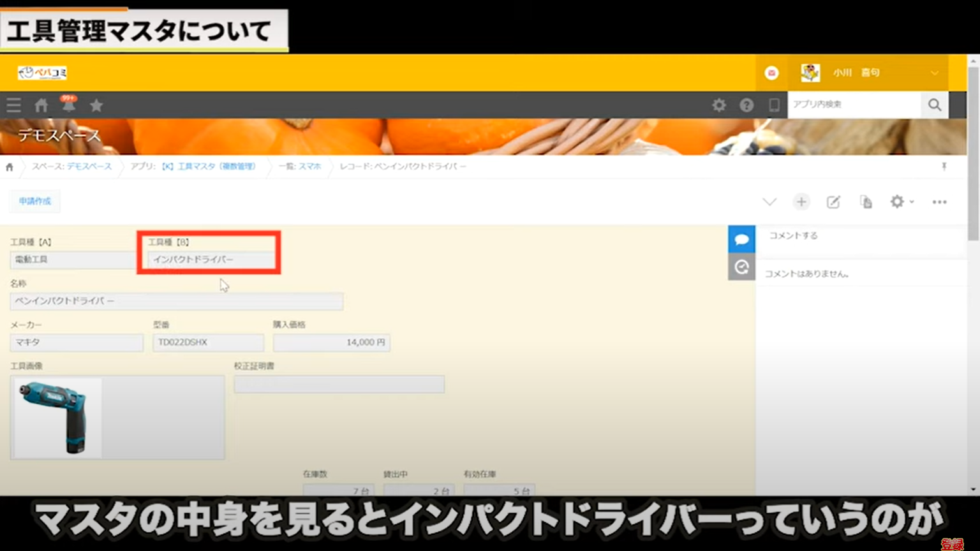Image resolution: width=980 pixels, height=551 pixels.
Task: Navigate to the デモスペース breadcrumb link
Action: pyautogui.click(x=88, y=166)
